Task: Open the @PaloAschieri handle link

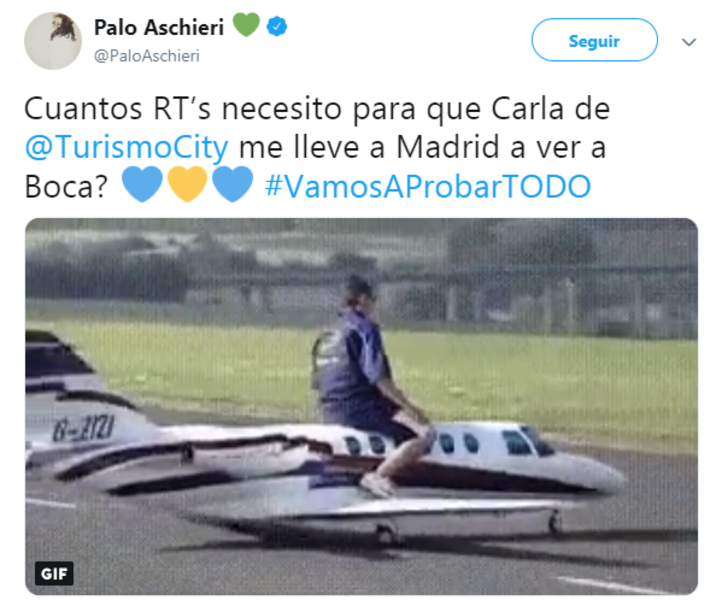Action: pos(147,56)
